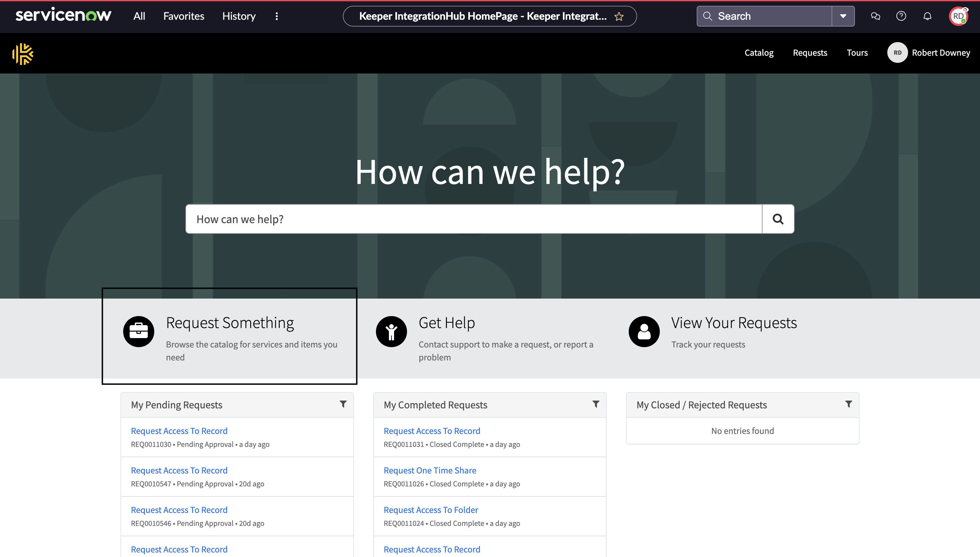
Task: Click the portal search magnifier button
Action: [x=778, y=219]
